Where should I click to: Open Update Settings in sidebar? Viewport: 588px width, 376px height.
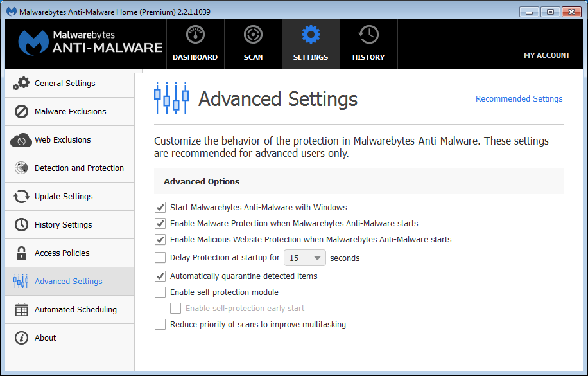point(70,197)
